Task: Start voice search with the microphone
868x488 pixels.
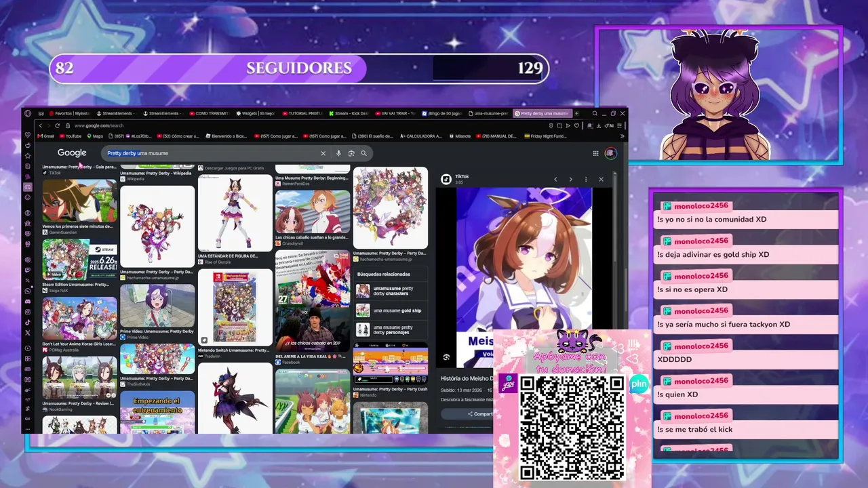Action: (x=338, y=153)
